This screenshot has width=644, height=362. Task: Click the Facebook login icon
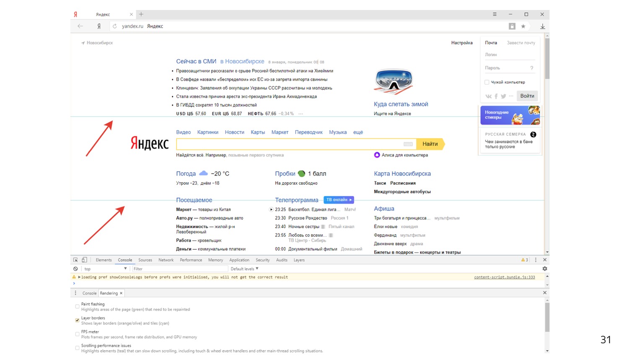click(x=496, y=96)
